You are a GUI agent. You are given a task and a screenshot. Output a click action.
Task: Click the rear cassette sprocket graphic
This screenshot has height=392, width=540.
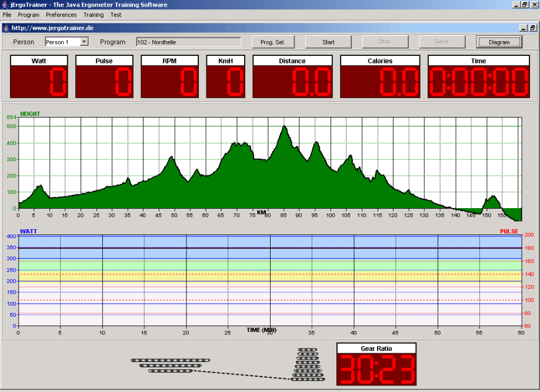click(x=308, y=364)
